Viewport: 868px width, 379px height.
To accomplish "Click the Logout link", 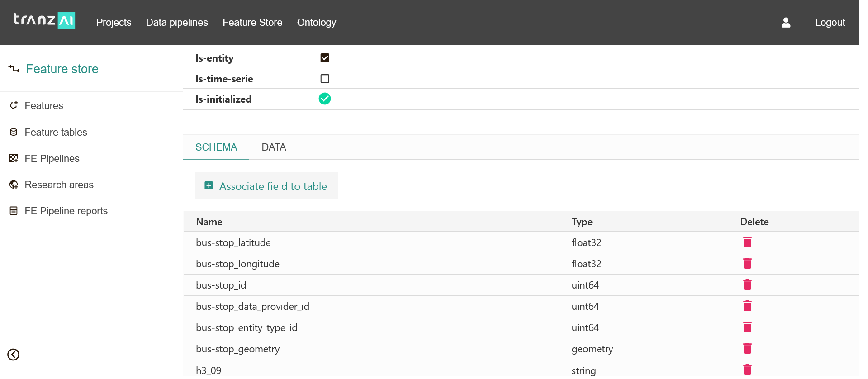I will pos(830,23).
